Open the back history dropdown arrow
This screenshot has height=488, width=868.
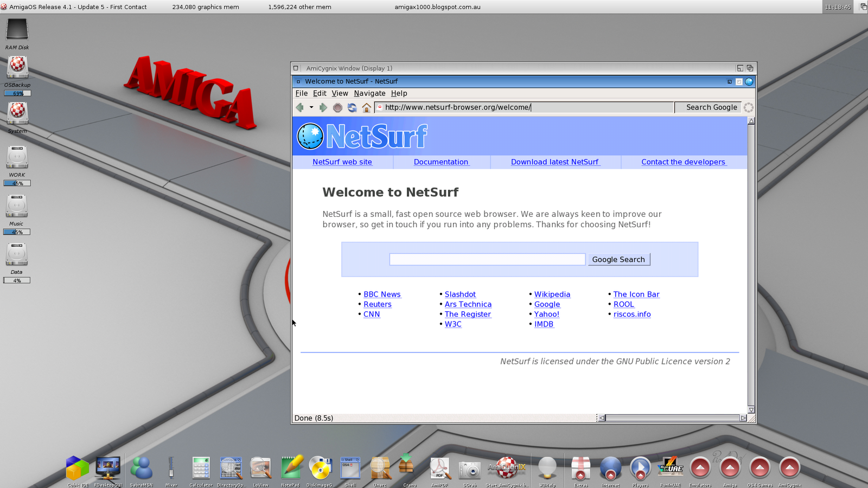[311, 107]
